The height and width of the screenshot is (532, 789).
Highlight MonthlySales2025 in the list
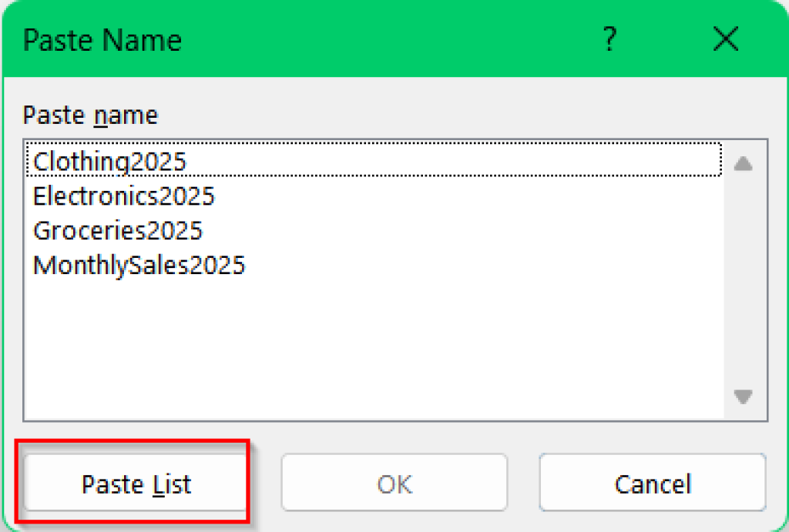point(139,265)
